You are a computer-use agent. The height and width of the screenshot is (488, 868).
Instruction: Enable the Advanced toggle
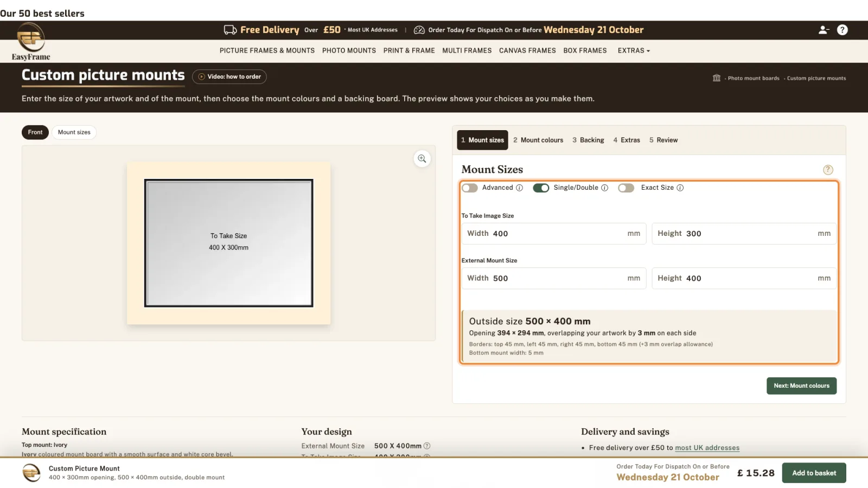pos(470,188)
